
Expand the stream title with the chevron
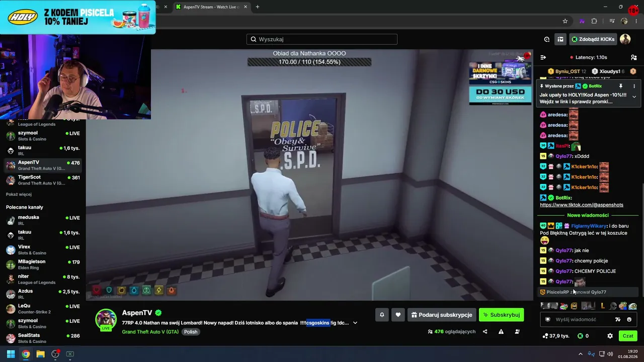355,323
